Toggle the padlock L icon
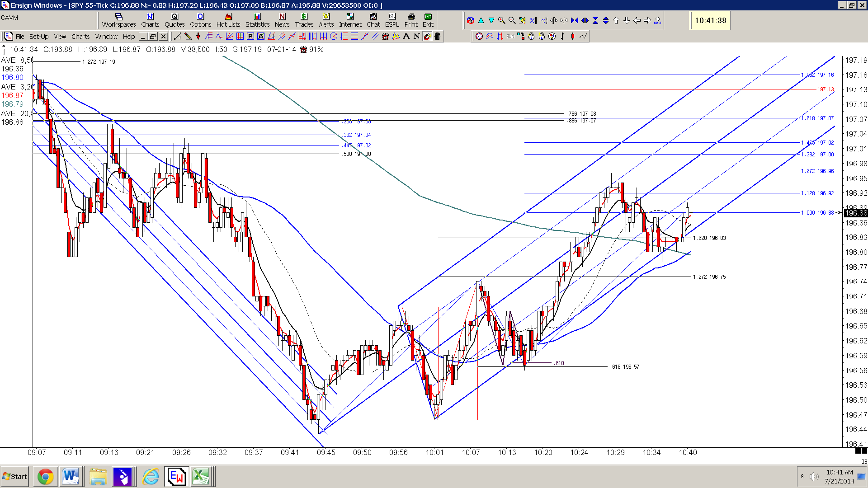This screenshot has width=868, height=488. click(542, 36)
